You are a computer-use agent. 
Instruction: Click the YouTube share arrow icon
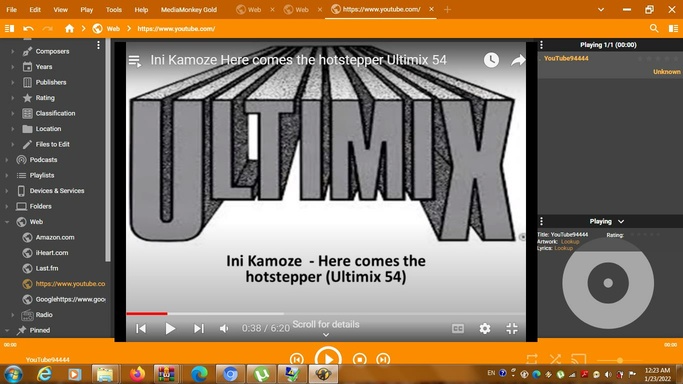click(518, 60)
